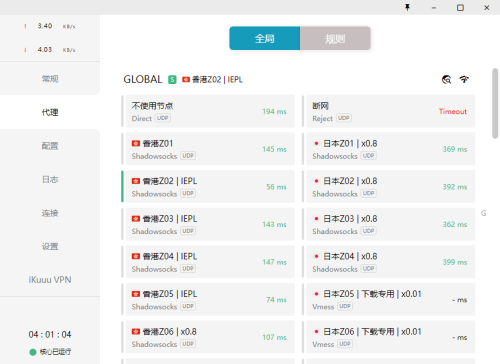Click the green S badge beside GLOBAL

tap(172, 79)
